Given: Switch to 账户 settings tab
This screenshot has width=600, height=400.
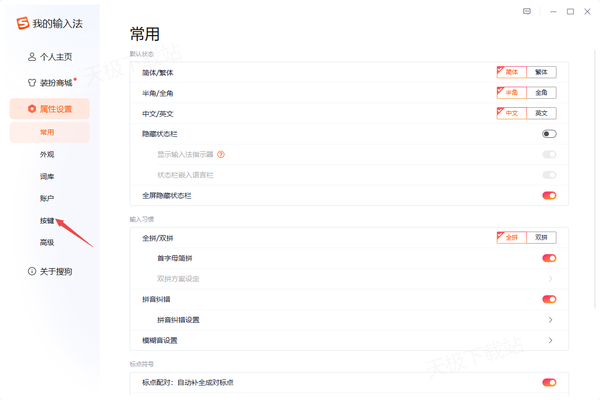Looking at the screenshot, I should [x=47, y=198].
